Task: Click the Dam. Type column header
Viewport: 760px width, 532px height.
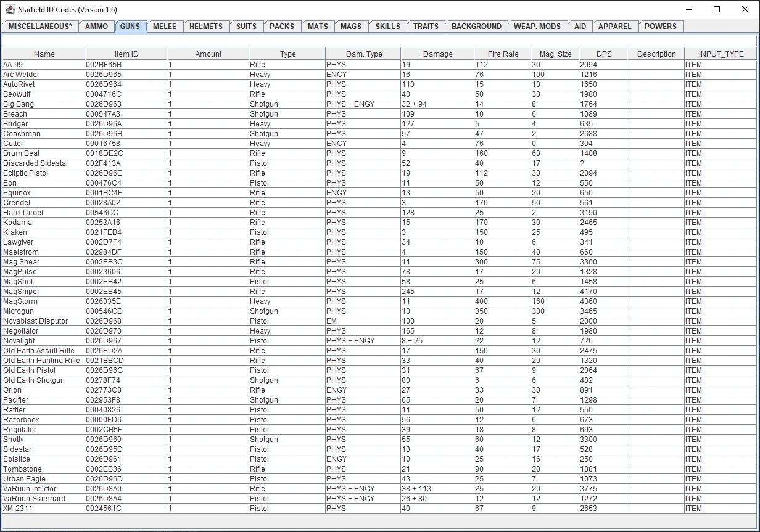Action: (x=363, y=54)
